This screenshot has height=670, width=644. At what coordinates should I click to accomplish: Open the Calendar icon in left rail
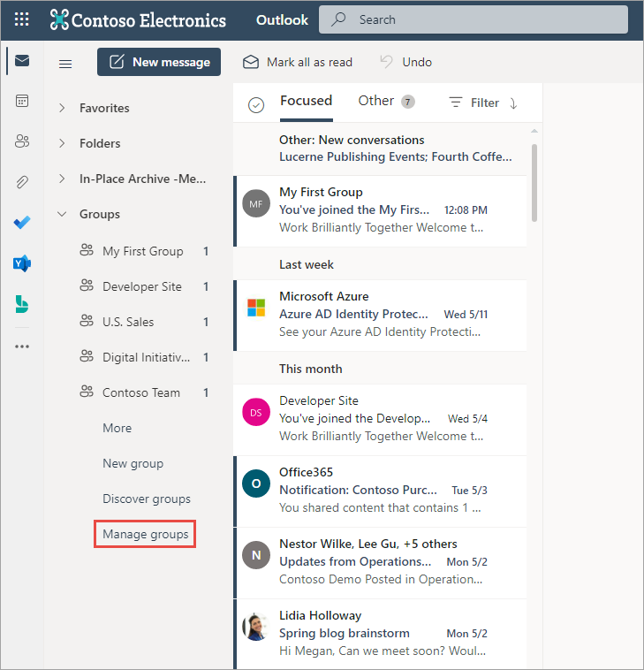point(22,102)
